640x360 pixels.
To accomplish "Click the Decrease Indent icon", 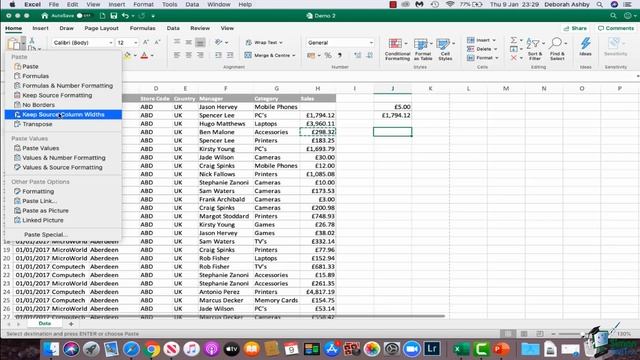I will coord(218,55).
